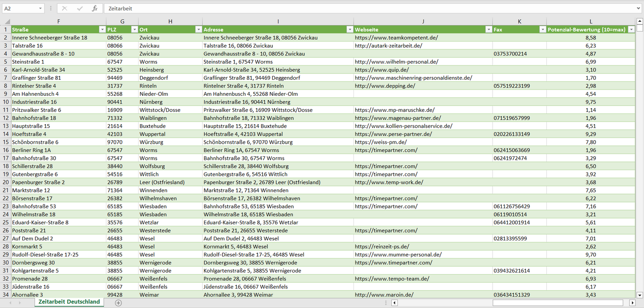Click inside the formula bar showing Zeitarbeit
Image resolution: width=644 pixels, height=308 pixels.
click(x=357, y=8)
